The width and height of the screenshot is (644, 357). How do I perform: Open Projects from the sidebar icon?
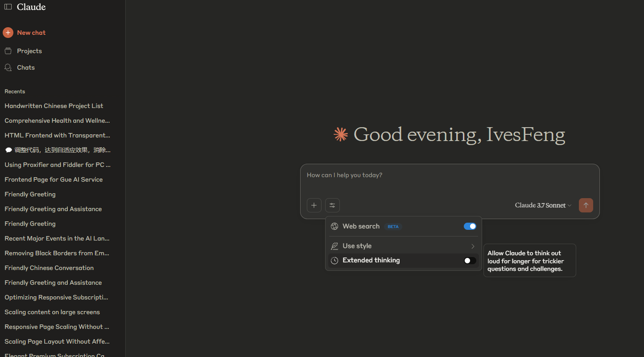pos(8,51)
